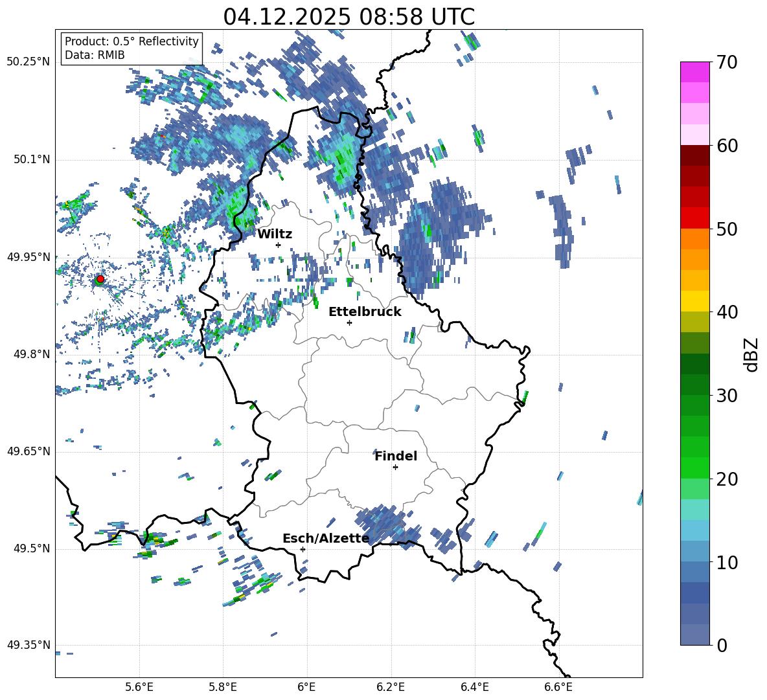Image resolution: width=767 pixels, height=700 pixels.
Task: Click the 6°E longitude label
Action: coord(306,687)
